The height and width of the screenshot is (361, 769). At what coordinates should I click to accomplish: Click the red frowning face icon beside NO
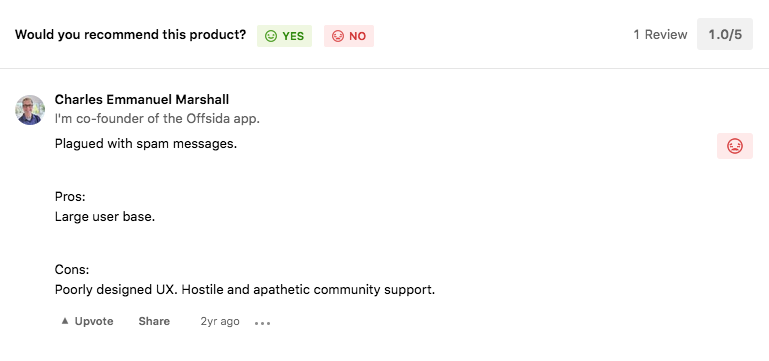[338, 36]
